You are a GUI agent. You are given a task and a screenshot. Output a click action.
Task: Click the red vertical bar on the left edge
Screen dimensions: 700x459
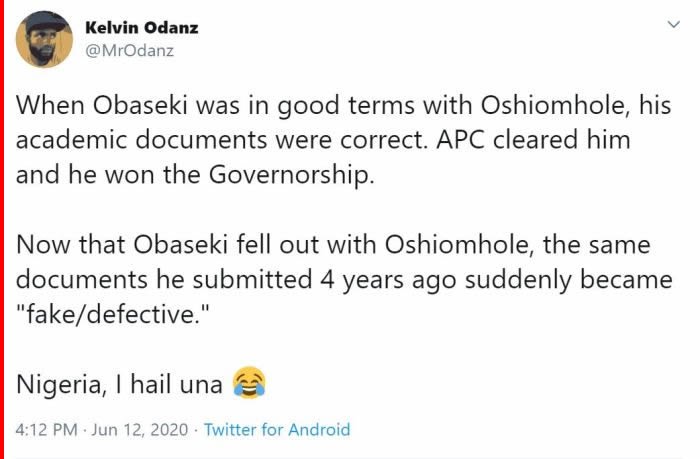(x=2, y=230)
